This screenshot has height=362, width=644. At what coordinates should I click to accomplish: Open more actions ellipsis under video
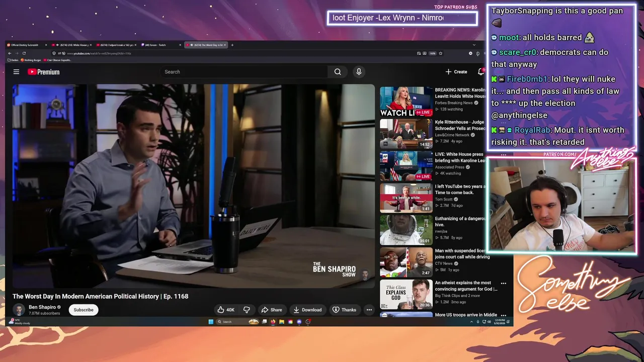pyautogui.click(x=369, y=310)
